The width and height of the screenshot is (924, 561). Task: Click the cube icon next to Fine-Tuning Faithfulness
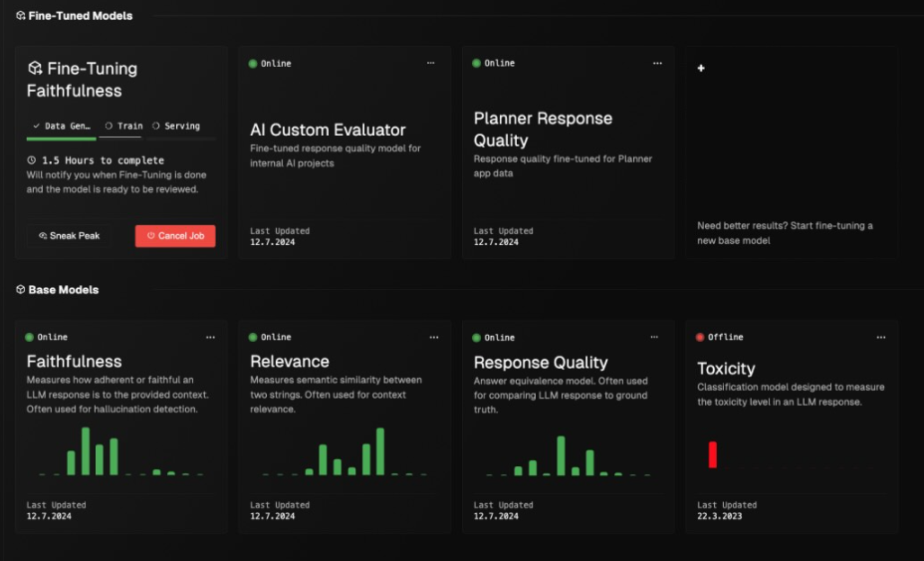coord(36,69)
